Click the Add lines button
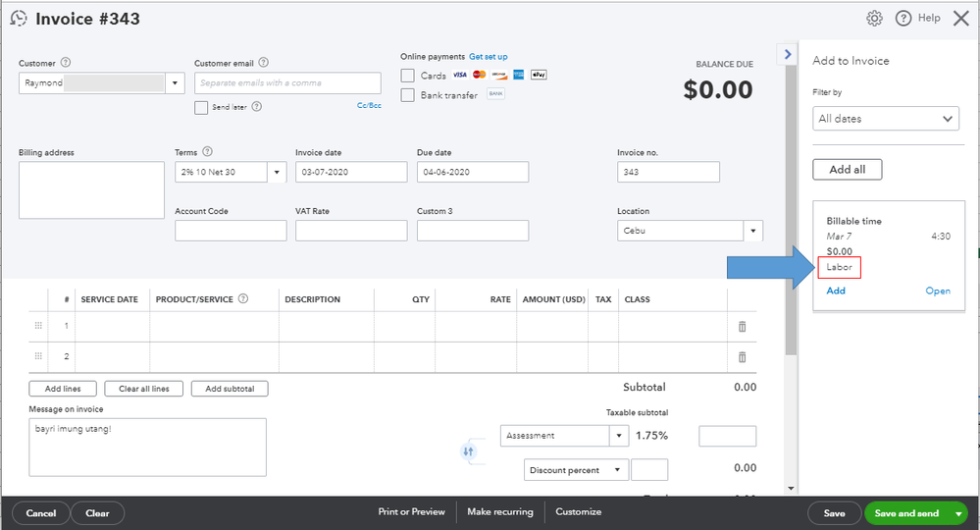This screenshot has width=980, height=530. [63, 389]
